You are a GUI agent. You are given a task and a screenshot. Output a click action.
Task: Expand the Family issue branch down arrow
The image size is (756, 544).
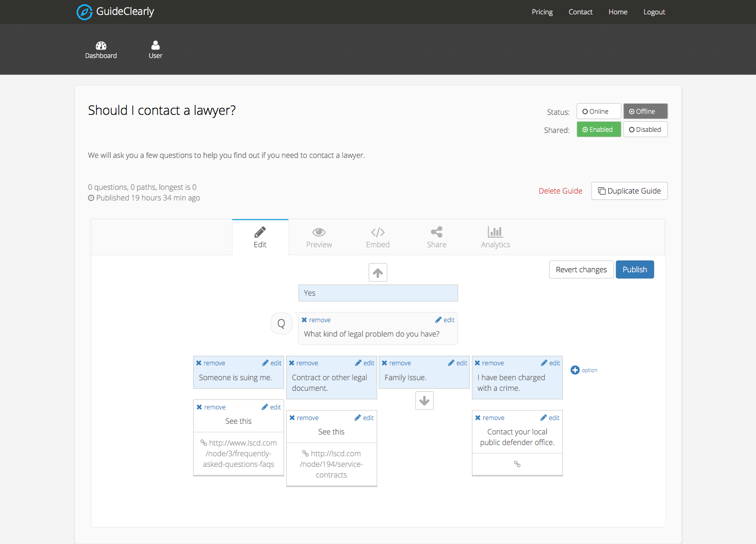pos(424,400)
